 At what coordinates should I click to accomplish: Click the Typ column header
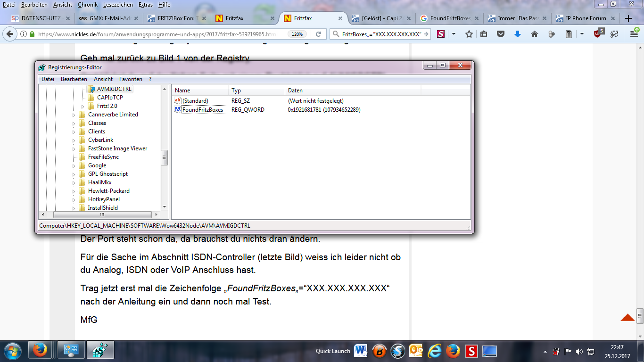(257, 90)
